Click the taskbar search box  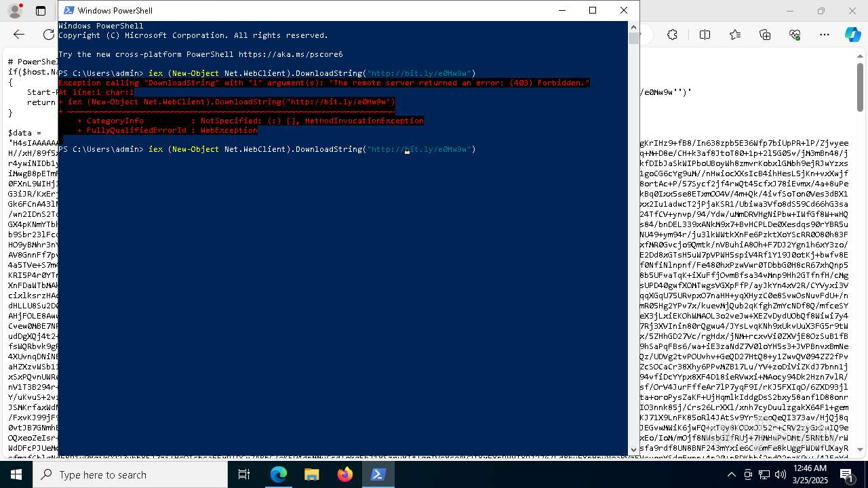tap(130, 474)
